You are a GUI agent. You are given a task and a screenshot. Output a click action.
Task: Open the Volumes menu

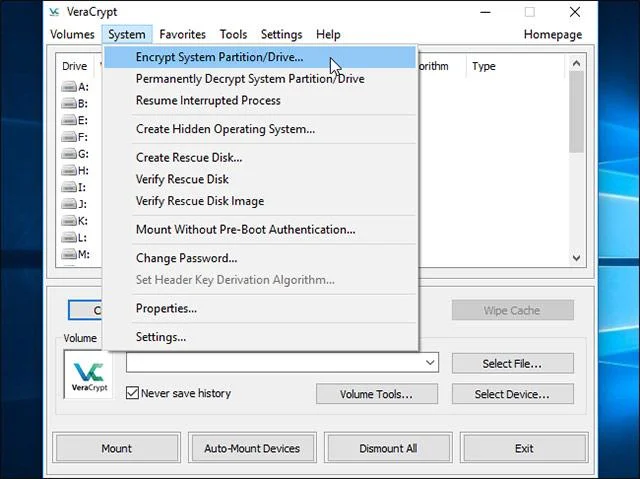(x=72, y=34)
